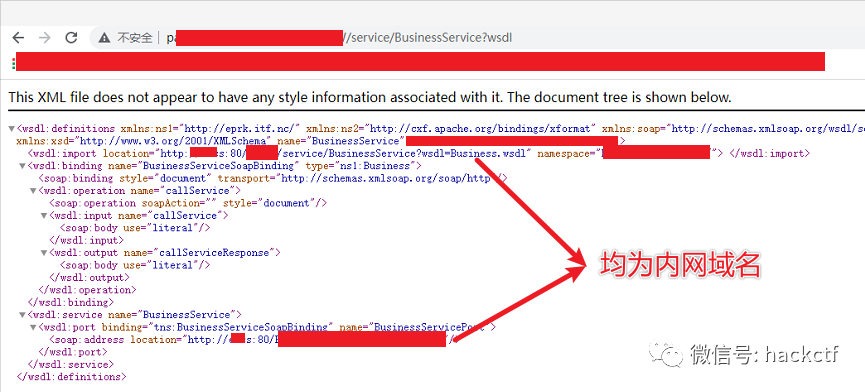Collapse the wsdl:service BusinessService node

(23, 315)
